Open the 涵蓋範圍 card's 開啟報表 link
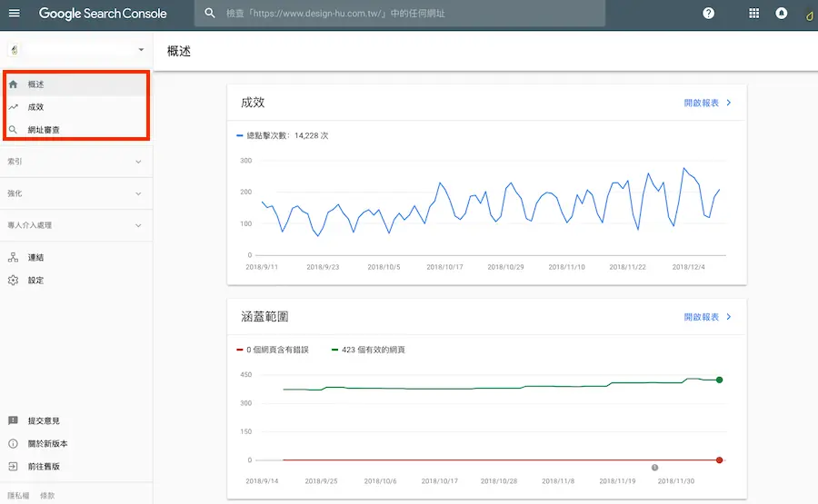The width and height of the screenshot is (818, 504). (x=701, y=317)
